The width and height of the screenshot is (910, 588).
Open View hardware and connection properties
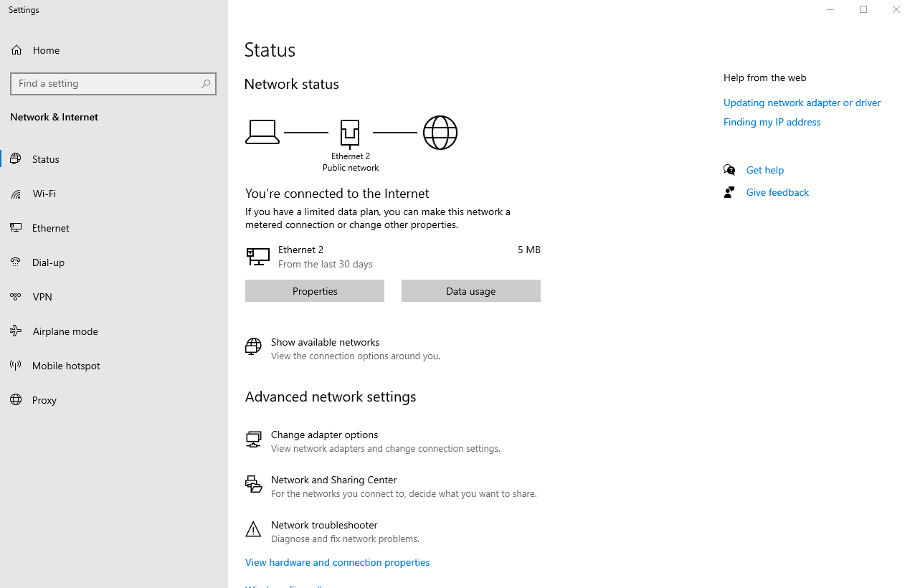coord(337,562)
